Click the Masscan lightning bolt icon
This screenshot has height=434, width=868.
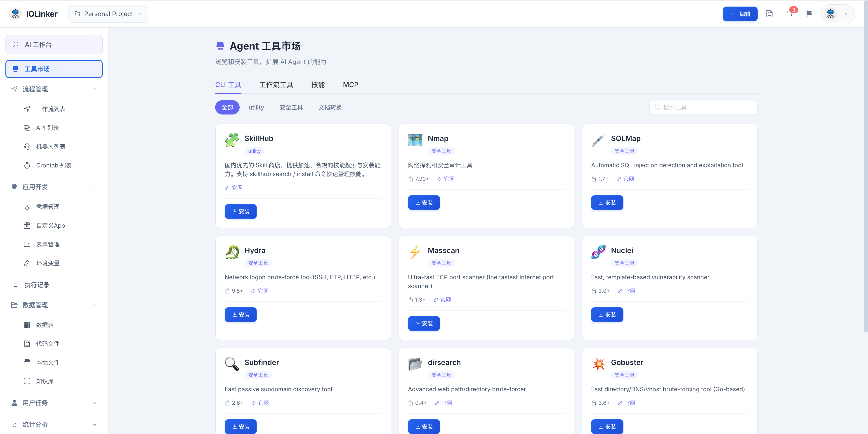pyautogui.click(x=415, y=252)
